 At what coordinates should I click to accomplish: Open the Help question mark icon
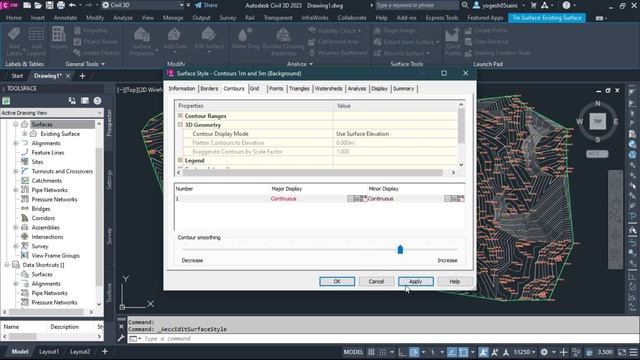click(566, 5)
